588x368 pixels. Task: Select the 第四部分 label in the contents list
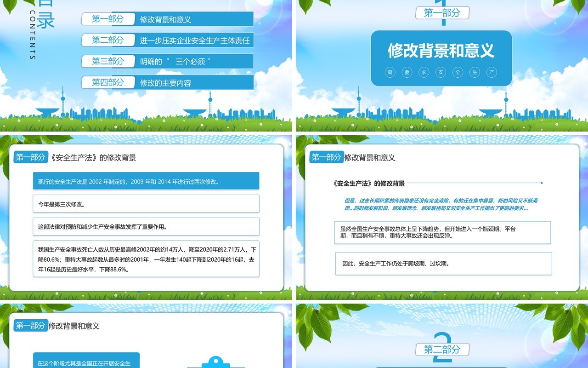coord(108,82)
